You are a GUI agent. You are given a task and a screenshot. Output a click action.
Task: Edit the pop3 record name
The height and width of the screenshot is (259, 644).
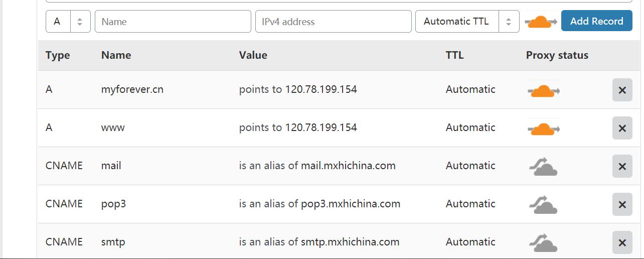tap(113, 204)
